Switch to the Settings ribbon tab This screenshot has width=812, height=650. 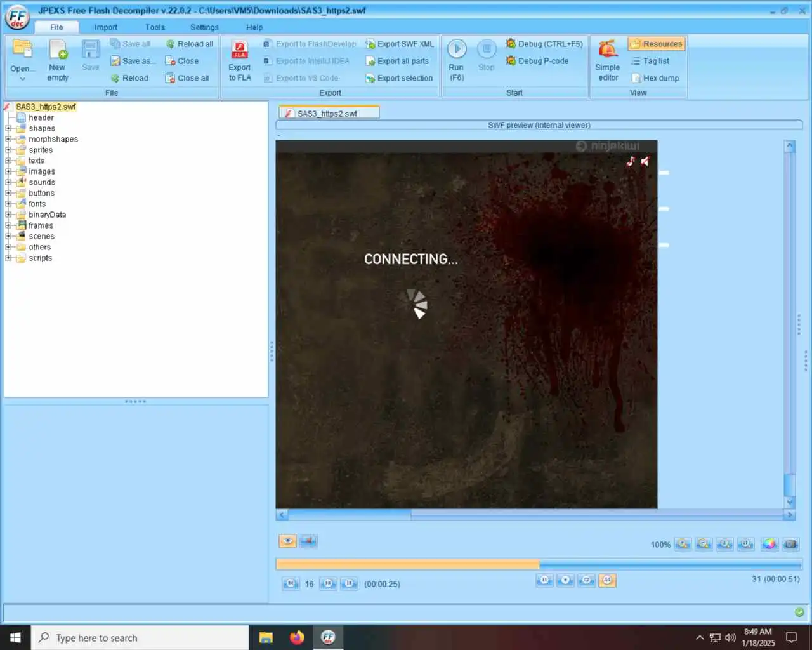(x=204, y=27)
